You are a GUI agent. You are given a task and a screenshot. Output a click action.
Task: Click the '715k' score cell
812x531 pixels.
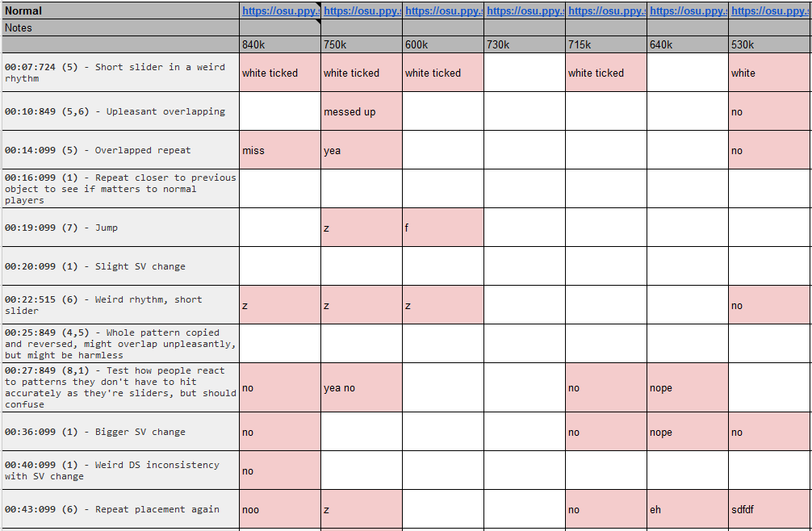[606, 44]
